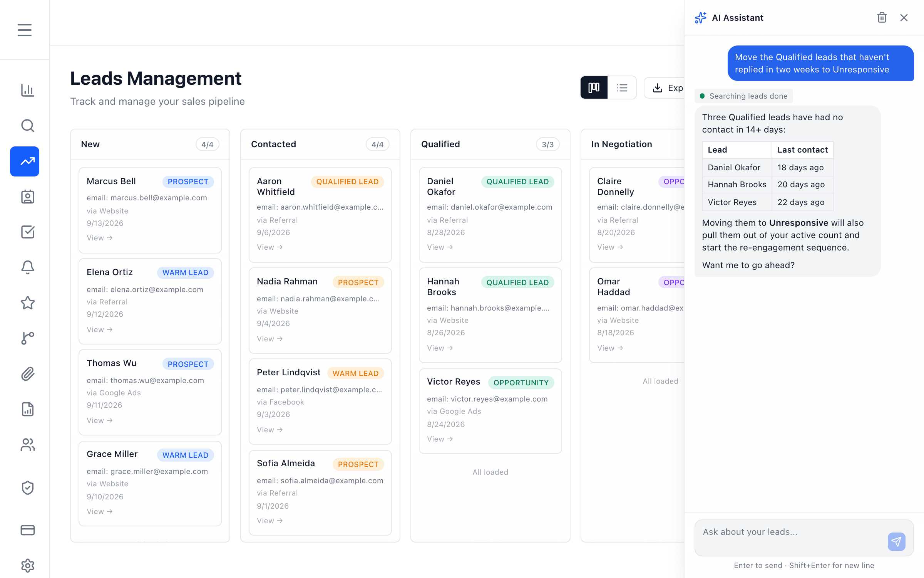Screen dimensions: 924x578
Task: Click the Thomas Wu card name
Action: pyautogui.click(x=112, y=363)
